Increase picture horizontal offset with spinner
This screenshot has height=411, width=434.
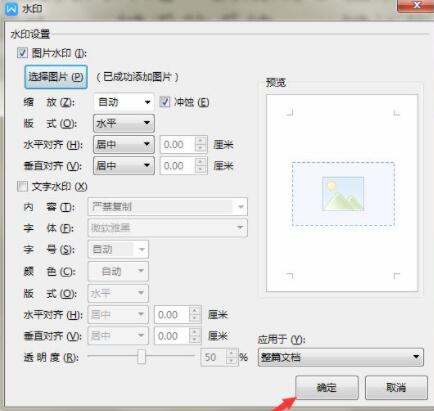click(x=200, y=141)
